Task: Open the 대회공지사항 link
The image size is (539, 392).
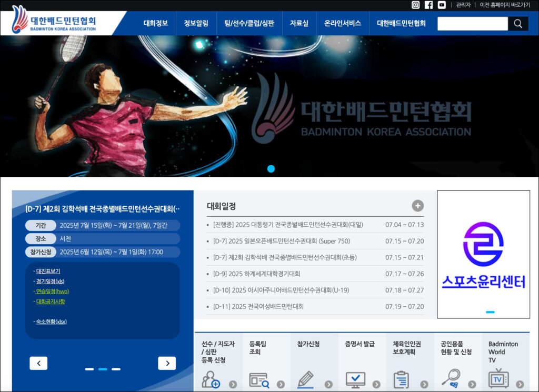Action: click(x=51, y=301)
